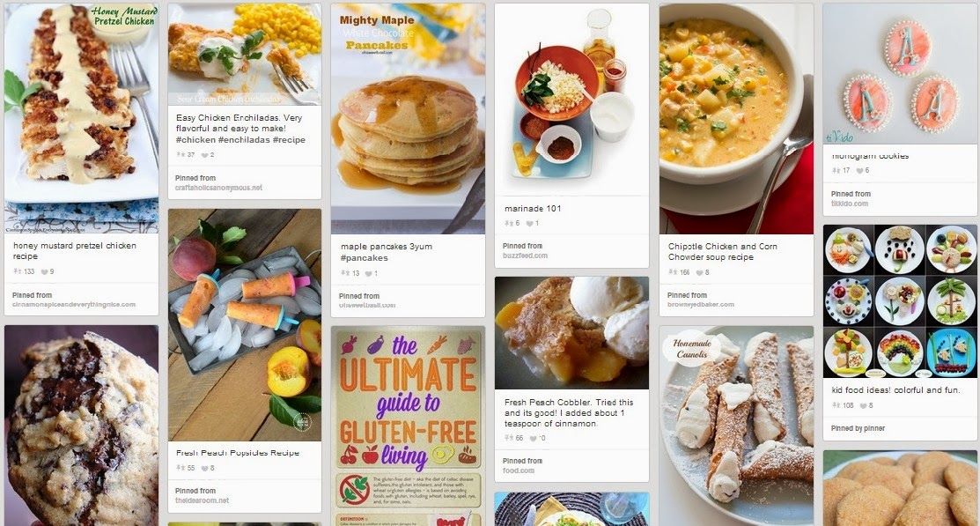The image size is (980, 526).
Task: Open the tikkido.com source link
Action: pos(850,204)
